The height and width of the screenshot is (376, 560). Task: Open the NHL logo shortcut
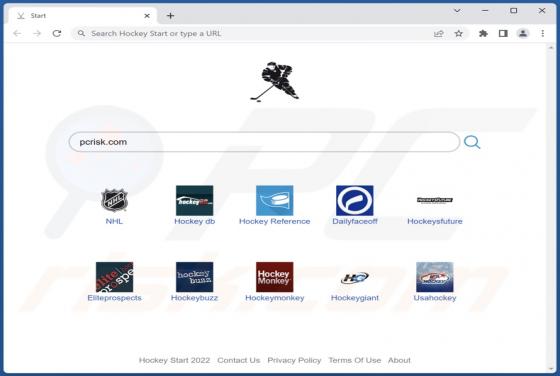coord(114,200)
